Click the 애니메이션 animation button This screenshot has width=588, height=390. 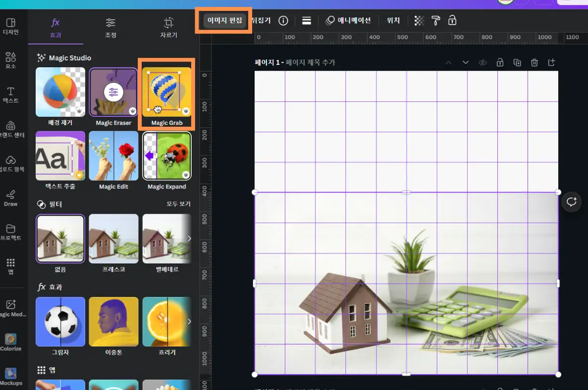coord(348,20)
